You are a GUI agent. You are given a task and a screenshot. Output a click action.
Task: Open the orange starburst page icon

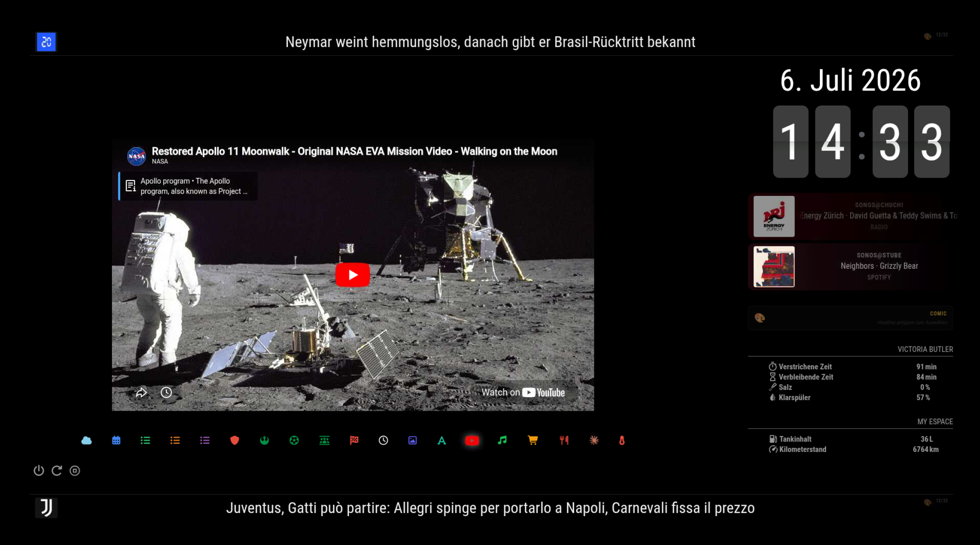[x=594, y=440]
